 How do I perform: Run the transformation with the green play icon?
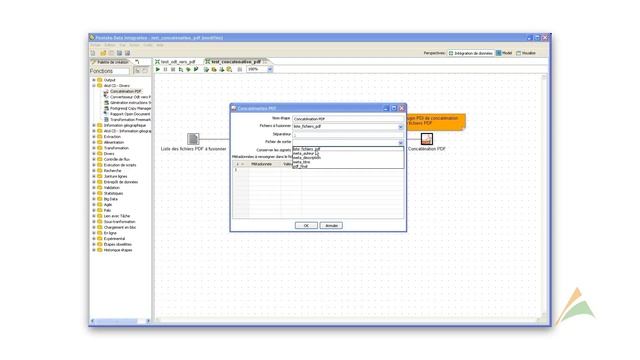click(158, 69)
